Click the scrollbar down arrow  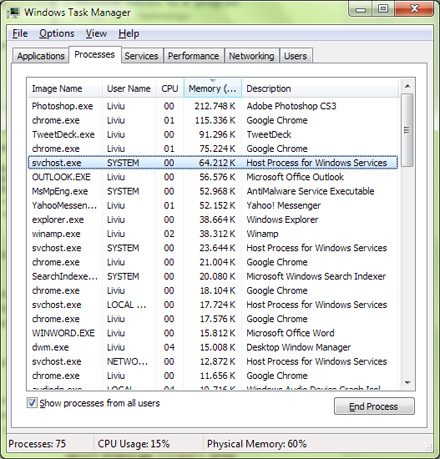(407, 383)
